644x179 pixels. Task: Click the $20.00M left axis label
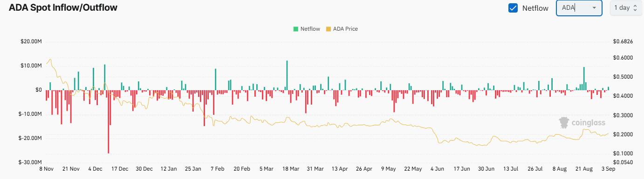(x=31, y=41)
